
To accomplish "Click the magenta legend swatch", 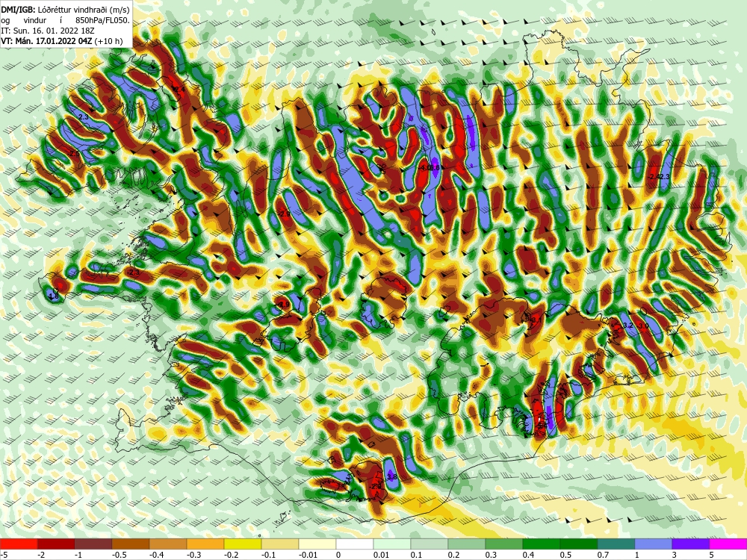I will pos(728,544).
